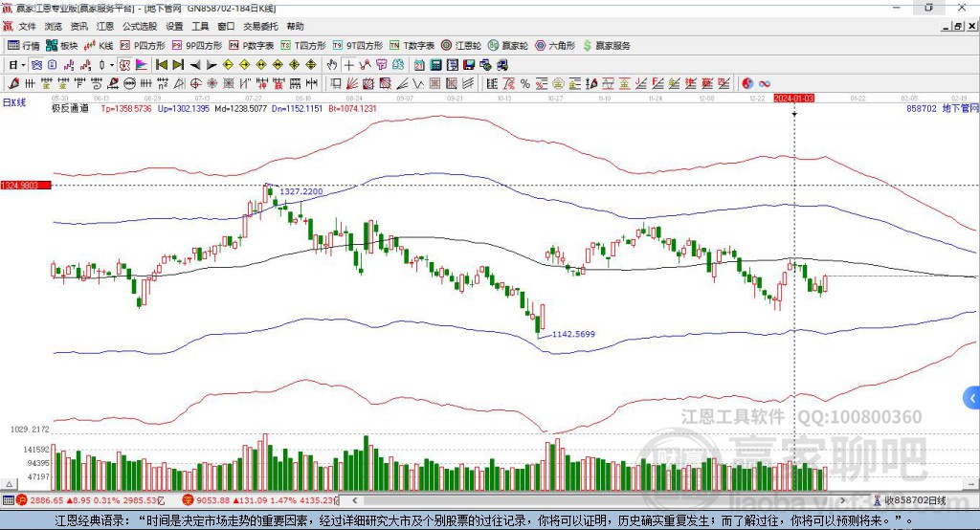The width and height of the screenshot is (980, 530).
Task: Expand the dropdown arrow beside candlestick icon
Action: click(x=112, y=65)
